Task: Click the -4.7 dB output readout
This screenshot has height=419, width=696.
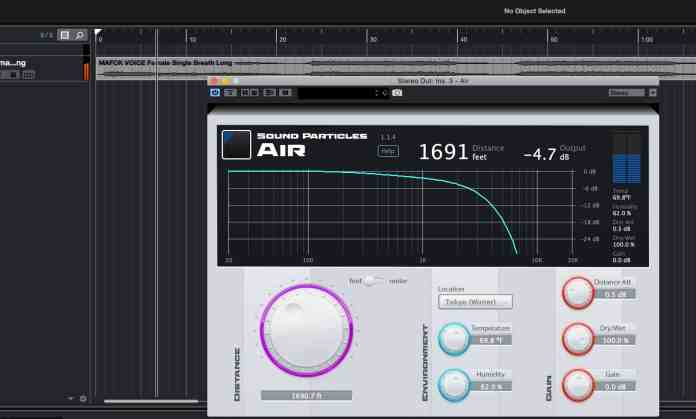Action: pyautogui.click(x=554, y=153)
